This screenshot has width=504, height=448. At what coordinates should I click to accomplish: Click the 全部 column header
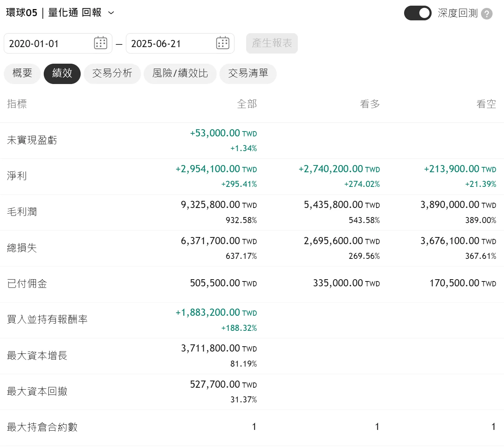[247, 104]
